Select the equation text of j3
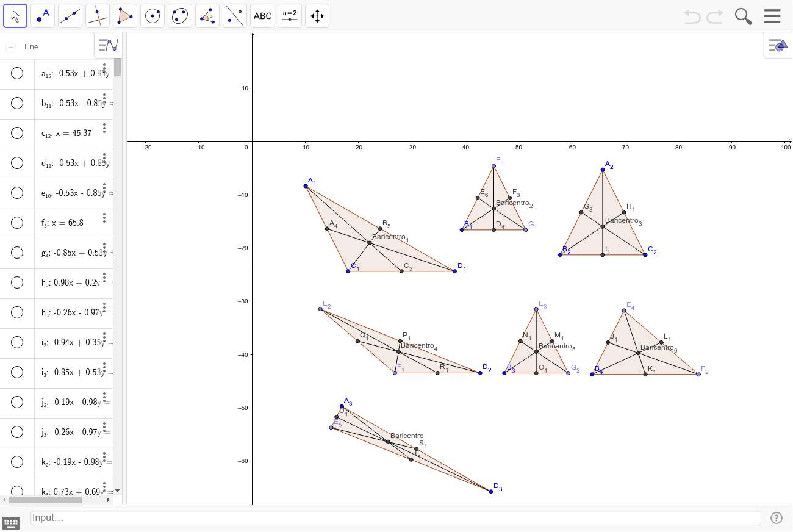The image size is (793, 532). pos(77,433)
